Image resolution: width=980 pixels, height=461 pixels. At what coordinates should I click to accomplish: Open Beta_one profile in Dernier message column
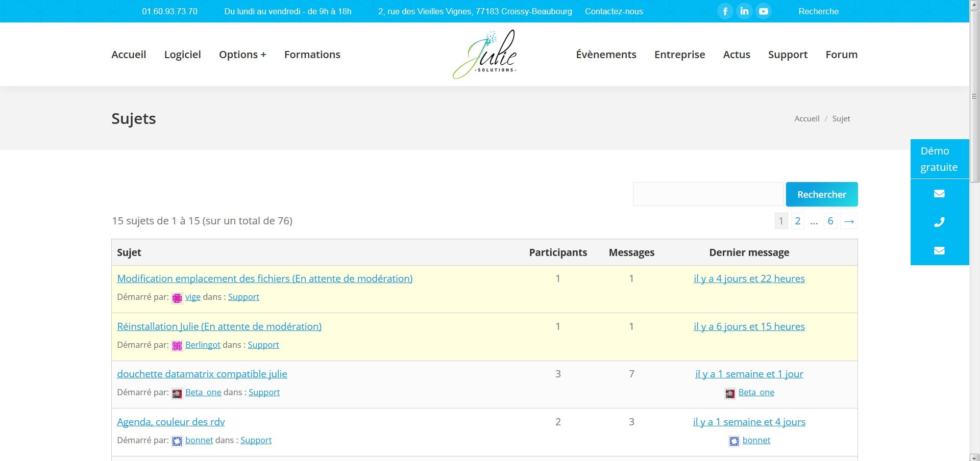pos(756,392)
